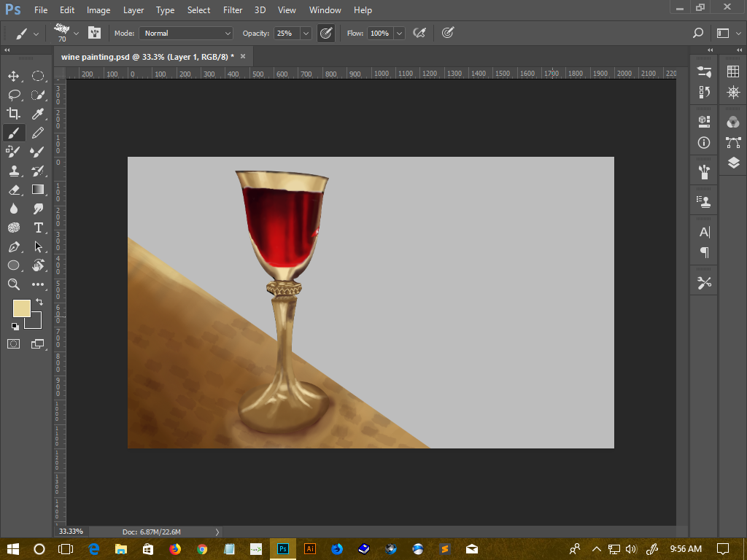This screenshot has width=747, height=560.
Task: Open the File menu
Action: [41, 10]
